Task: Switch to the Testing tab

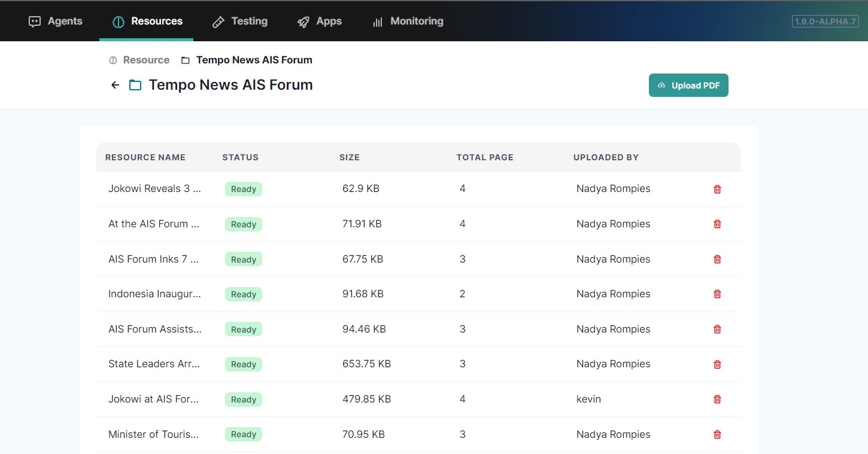Action: click(240, 22)
